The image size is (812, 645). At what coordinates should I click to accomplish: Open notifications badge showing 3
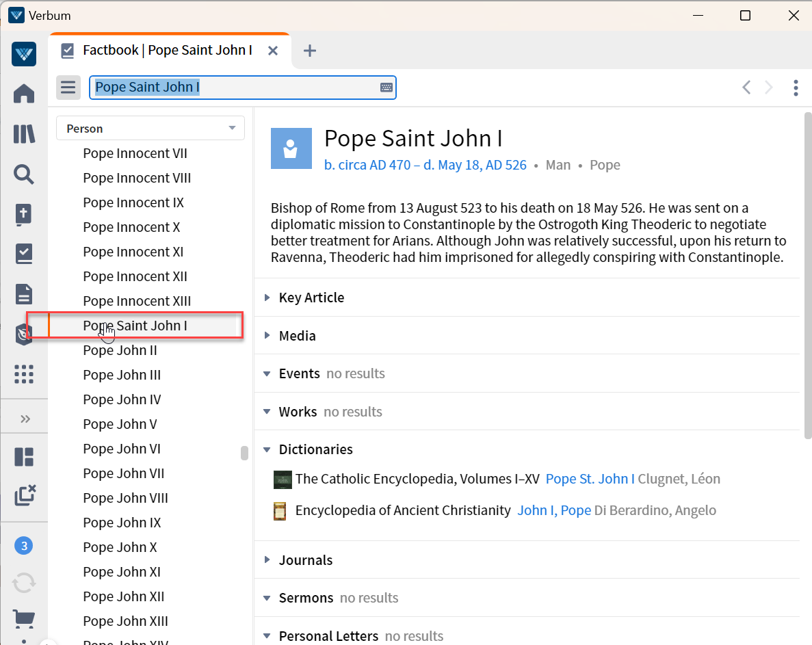click(x=24, y=546)
